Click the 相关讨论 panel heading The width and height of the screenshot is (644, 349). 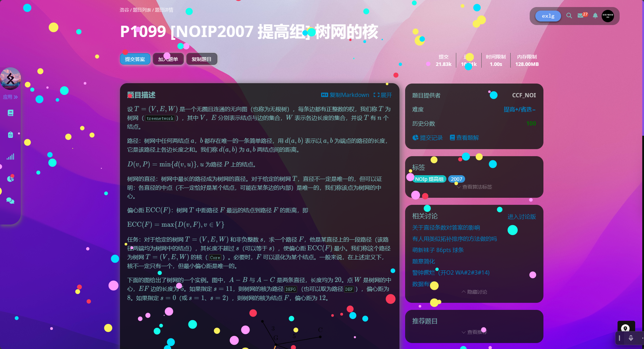coord(425,216)
